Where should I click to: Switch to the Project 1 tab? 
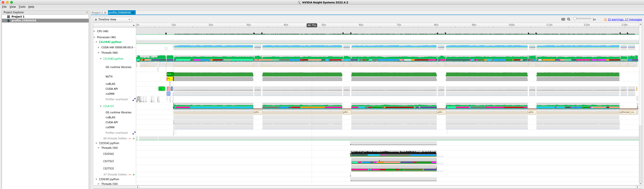[97, 13]
